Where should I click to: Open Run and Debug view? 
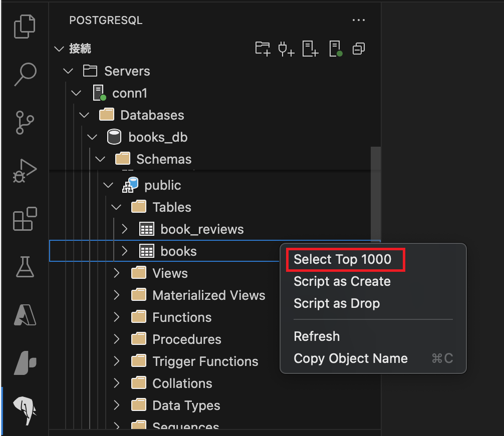[x=25, y=171]
